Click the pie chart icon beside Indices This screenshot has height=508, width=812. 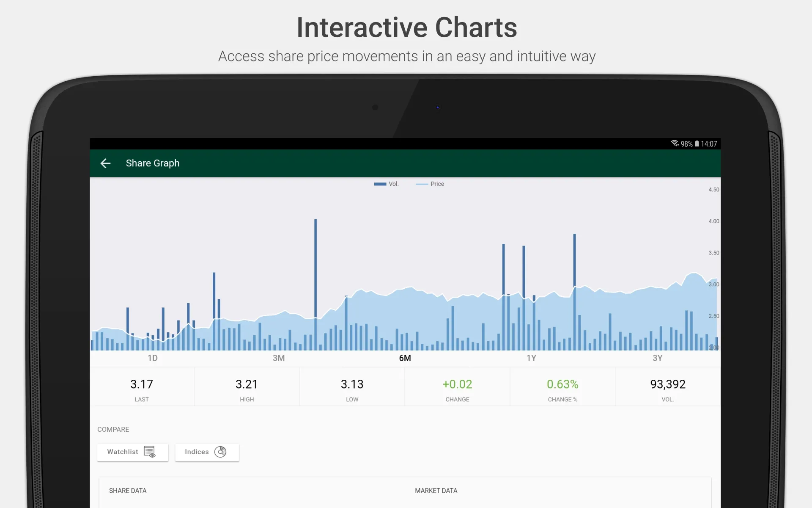[220, 452]
